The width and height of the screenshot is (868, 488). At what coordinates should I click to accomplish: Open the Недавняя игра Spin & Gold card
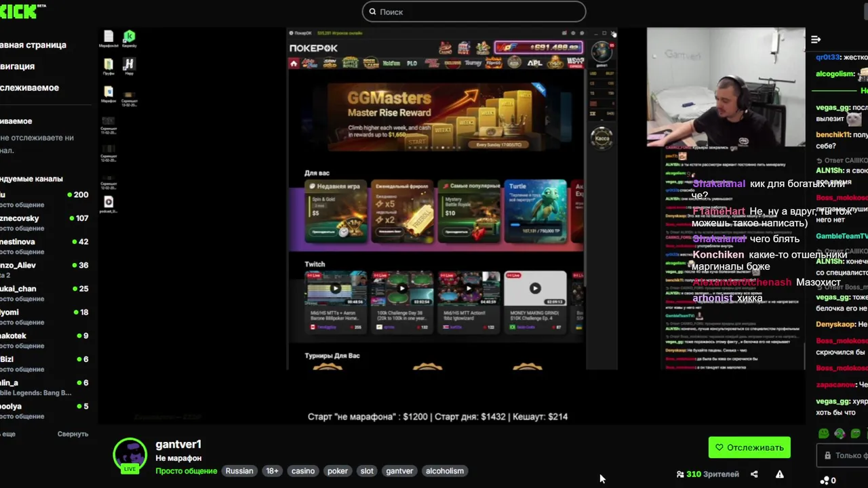[x=336, y=211]
